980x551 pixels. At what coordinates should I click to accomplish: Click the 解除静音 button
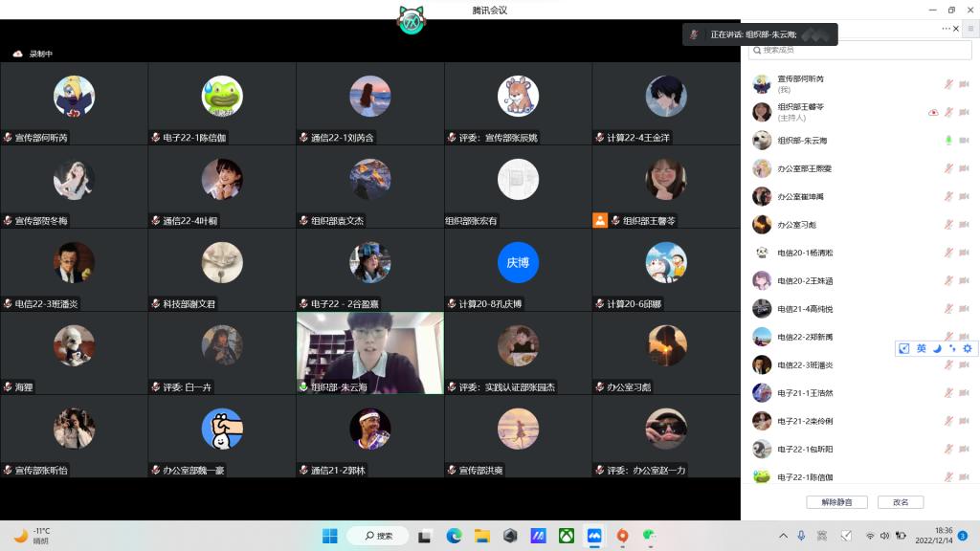(836, 502)
